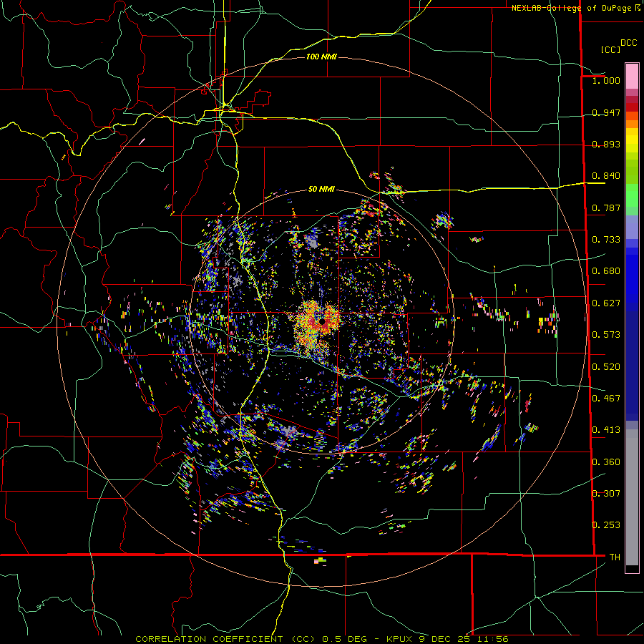The image size is (644, 644).
Task: Click the 0.733 scale value
Action: click(x=606, y=240)
